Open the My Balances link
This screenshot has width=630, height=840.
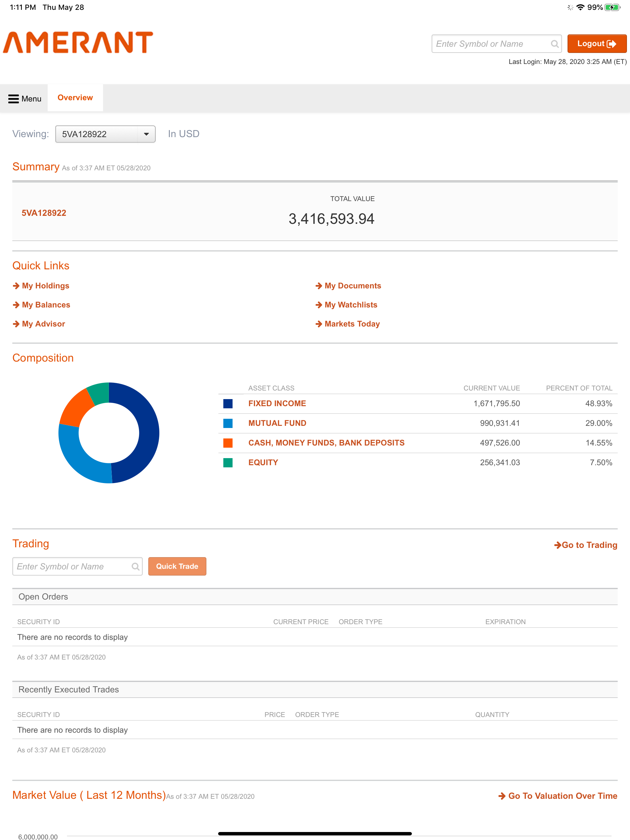46,305
